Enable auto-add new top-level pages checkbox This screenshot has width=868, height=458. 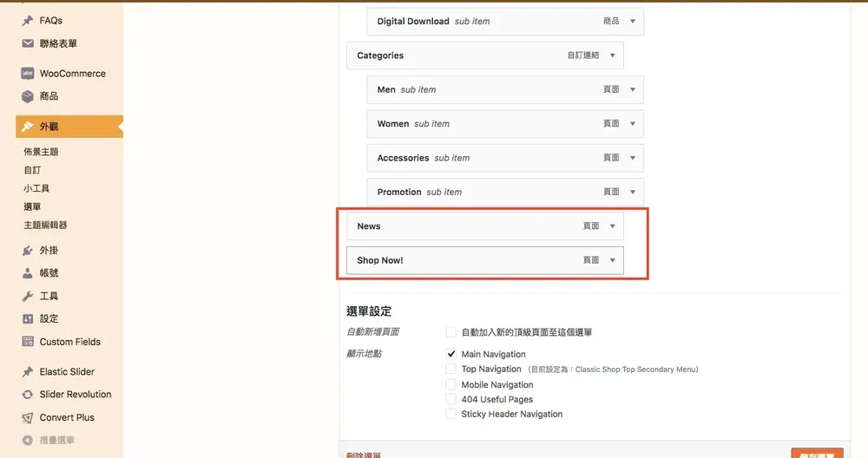point(451,332)
